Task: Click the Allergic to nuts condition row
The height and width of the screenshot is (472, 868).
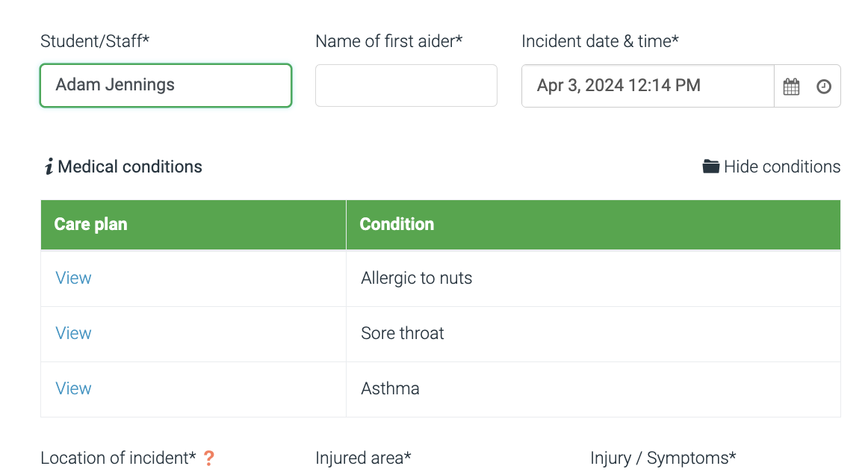Action: [416, 277]
